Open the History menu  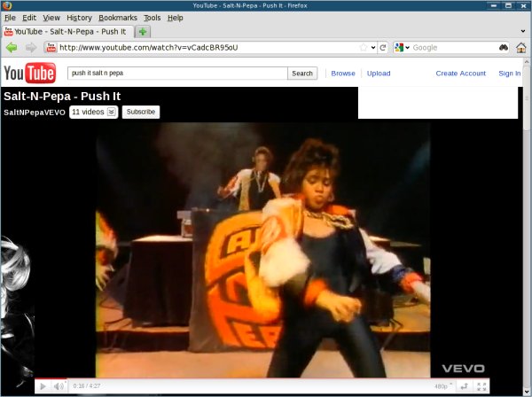[79, 18]
